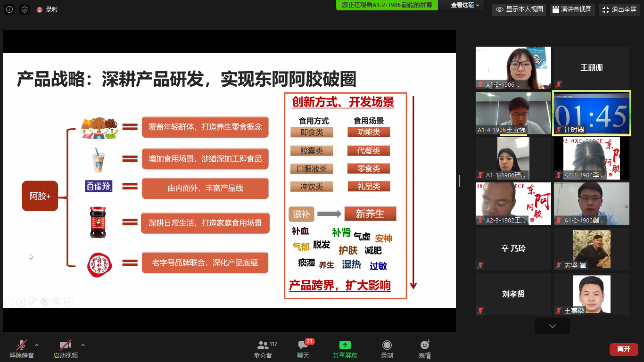The width and height of the screenshot is (644, 362).
Task: Click the pen tool icon on slide
Action: 33,302
